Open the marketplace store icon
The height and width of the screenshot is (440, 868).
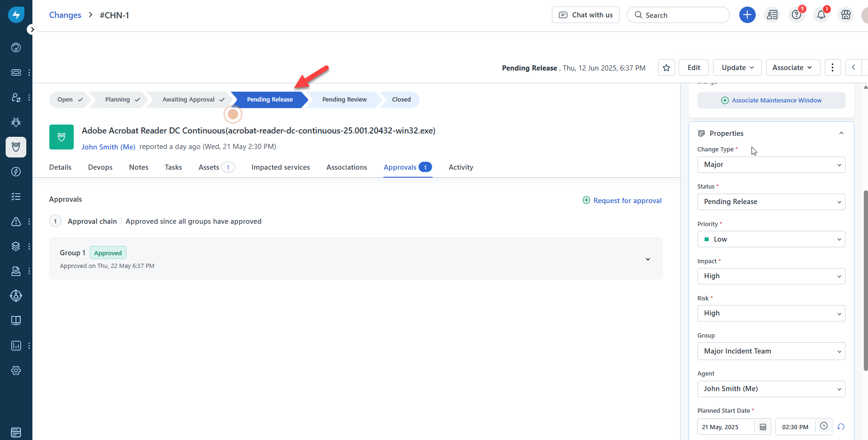(x=846, y=15)
